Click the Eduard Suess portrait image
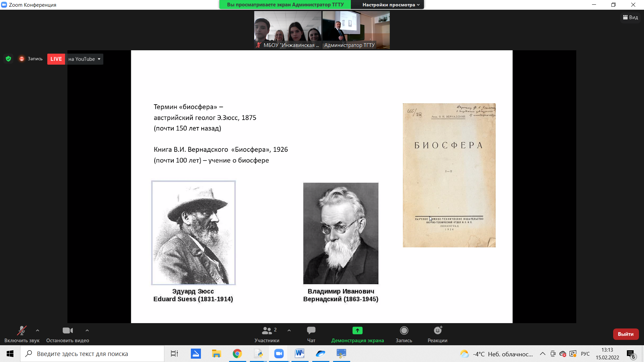The width and height of the screenshot is (644, 362). (x=194, y=233)
